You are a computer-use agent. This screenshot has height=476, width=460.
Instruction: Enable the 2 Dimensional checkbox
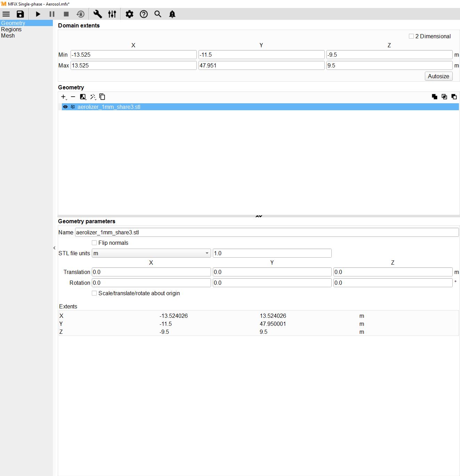coord(411,36)
